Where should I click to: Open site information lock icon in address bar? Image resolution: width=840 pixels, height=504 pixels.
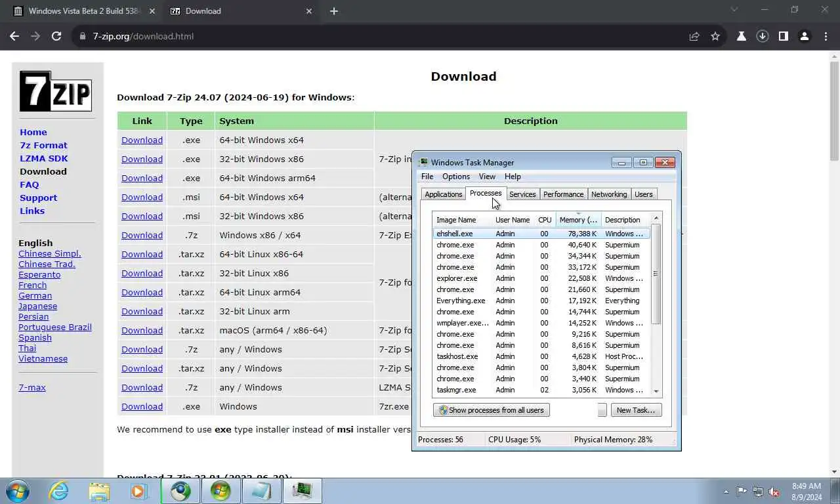click(x=83, y=36)
